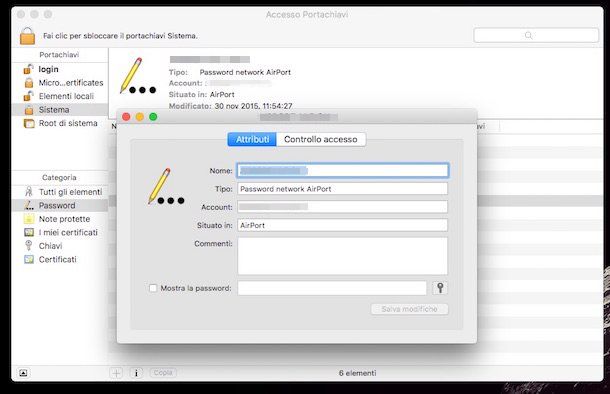The width and height of the screenshot is (610, 394).
Task: Open the password assistant key button
Action: tap(440, 288)
